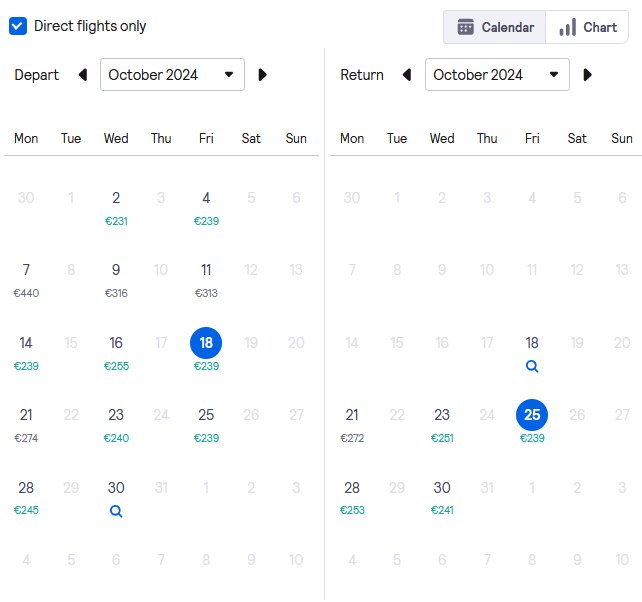The height and width of the screenshot is (602, 642).
Task: Switch to the Chart view tab
Action: pos(588,27)
